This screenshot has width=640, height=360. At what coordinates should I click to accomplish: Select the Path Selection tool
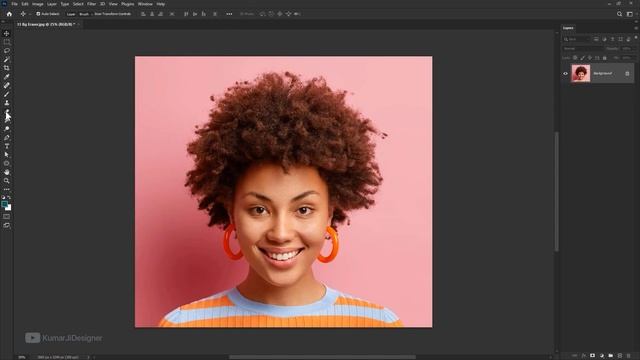(7, 155)
